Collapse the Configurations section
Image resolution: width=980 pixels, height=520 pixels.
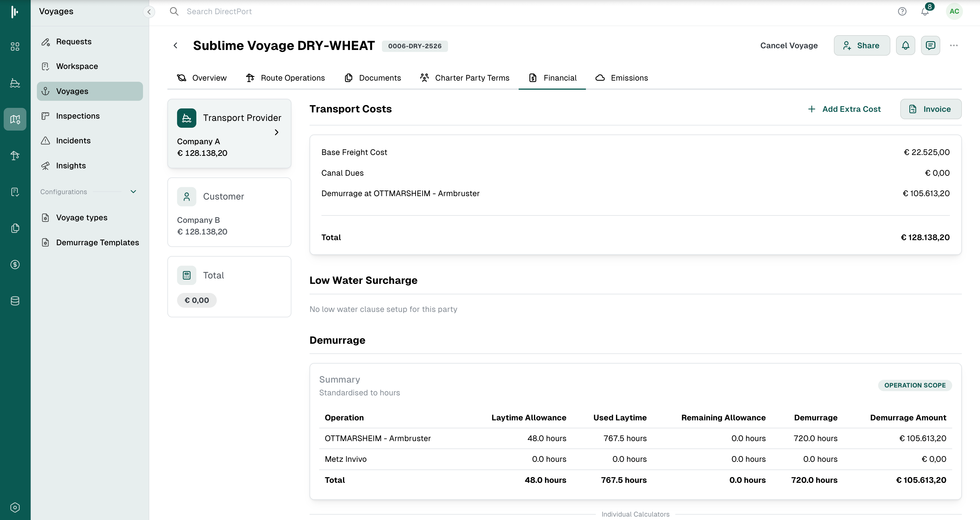(133, 192)
